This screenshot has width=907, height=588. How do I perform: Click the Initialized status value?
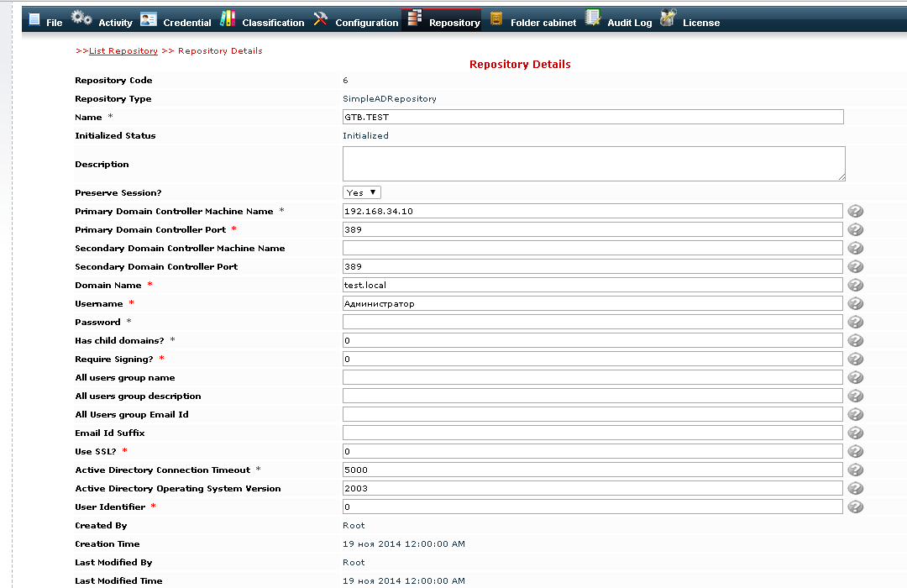pos(365,135)
